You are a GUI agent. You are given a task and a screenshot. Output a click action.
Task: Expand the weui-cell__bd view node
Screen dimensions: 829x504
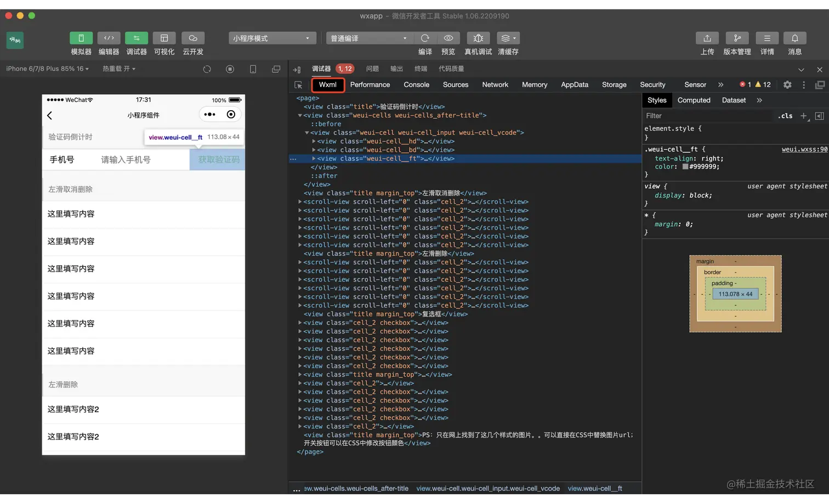coord(314,150)
